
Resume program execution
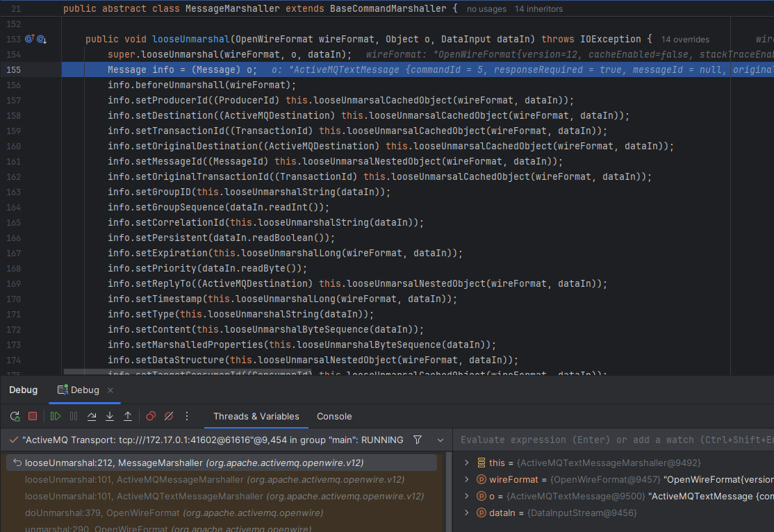coord(56,416)
